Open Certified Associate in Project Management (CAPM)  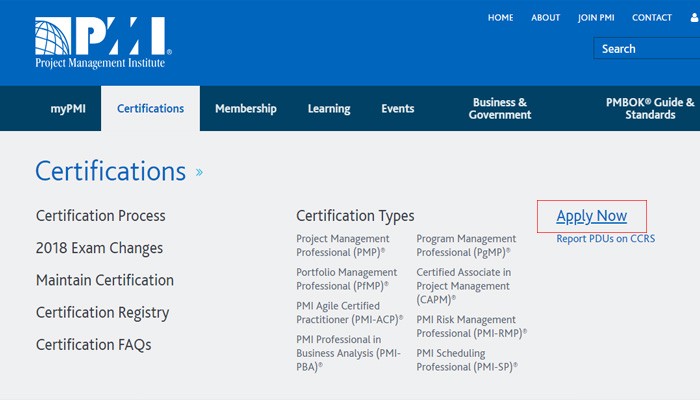[463, 286]
